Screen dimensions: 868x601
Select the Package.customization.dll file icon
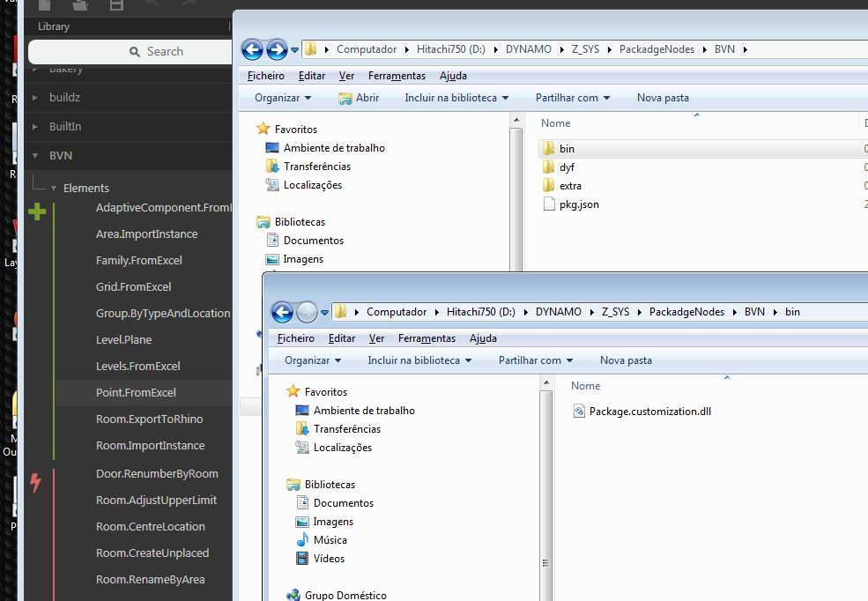coord(580,411)
